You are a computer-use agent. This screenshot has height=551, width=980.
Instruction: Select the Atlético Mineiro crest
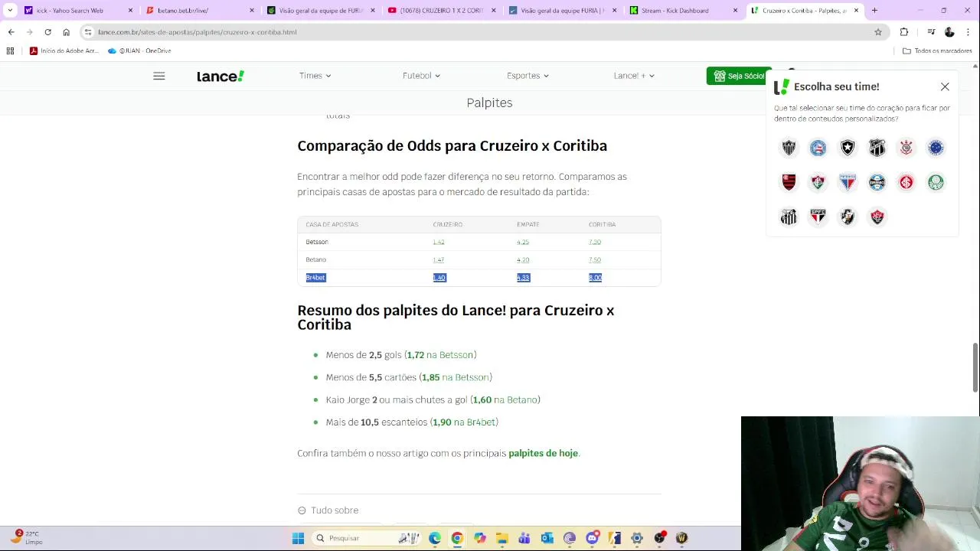[x=789, y=148]
